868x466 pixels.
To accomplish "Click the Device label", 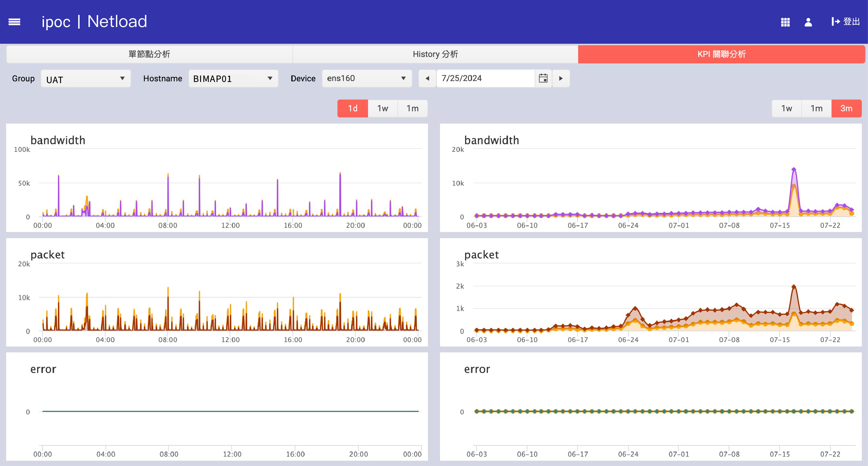I will (x=303, y=78).
